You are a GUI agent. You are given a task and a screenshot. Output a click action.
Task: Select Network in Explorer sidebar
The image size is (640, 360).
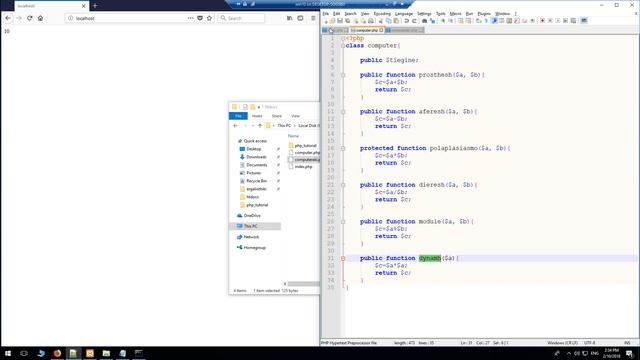click(248, 237)
